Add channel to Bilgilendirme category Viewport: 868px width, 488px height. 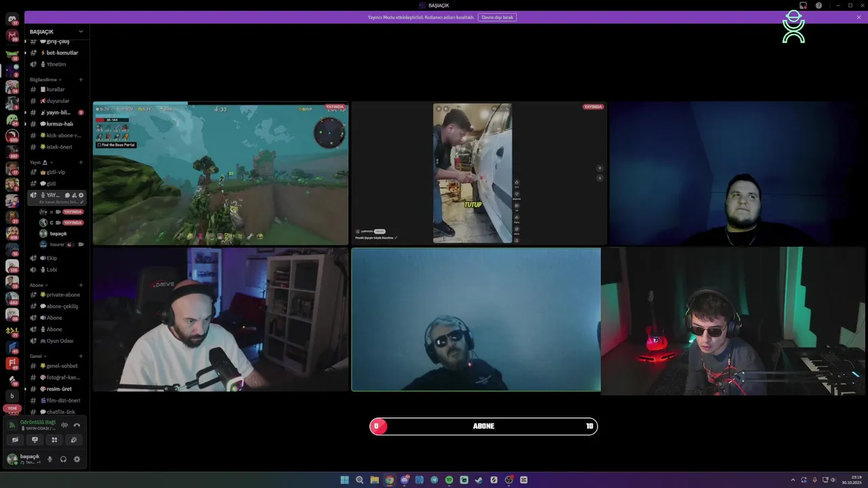tap(81, 79)
